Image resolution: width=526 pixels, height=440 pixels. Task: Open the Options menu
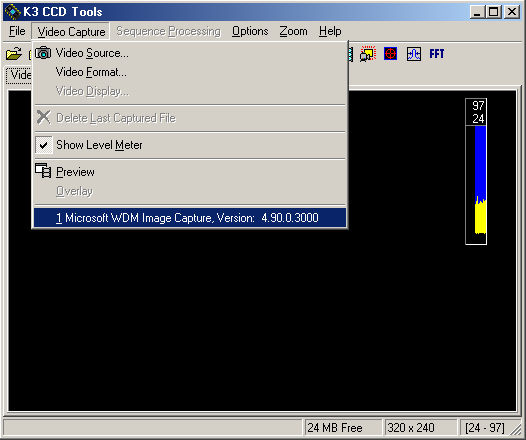pos(250,31)
